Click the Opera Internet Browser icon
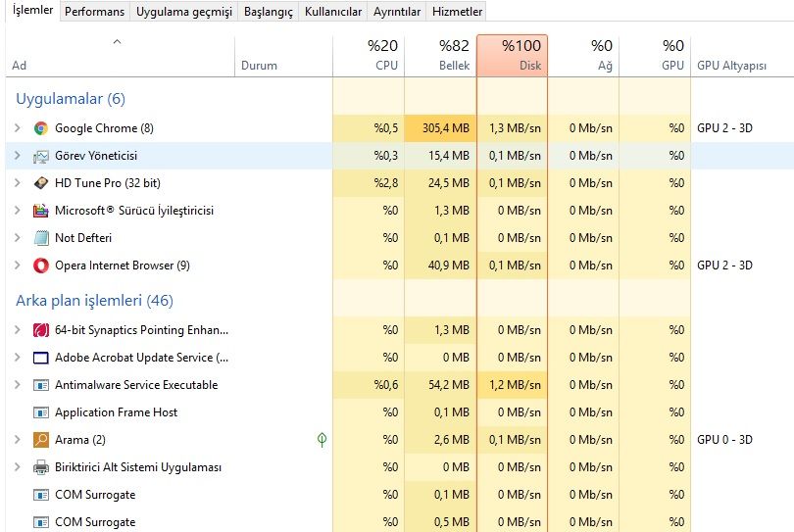The height and width of the screenshot is (532, 794). coord(41,266)
